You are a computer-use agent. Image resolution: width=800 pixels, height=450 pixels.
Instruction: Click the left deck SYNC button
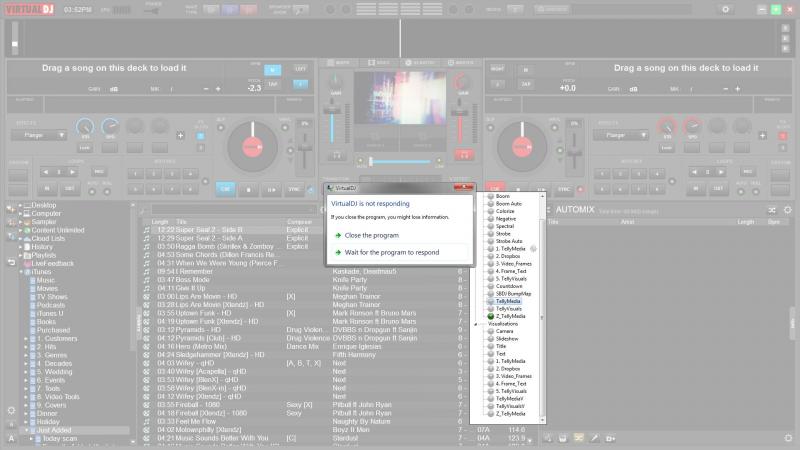[294, 189]
